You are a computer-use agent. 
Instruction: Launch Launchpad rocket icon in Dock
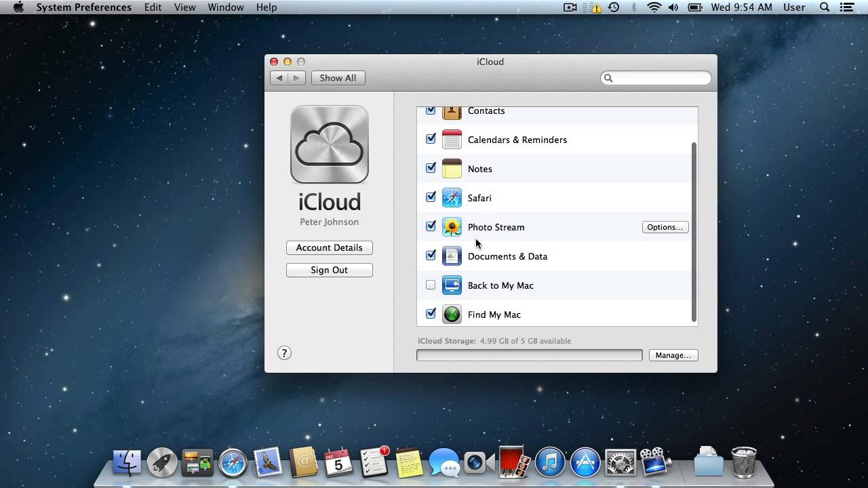pos(162,463)
